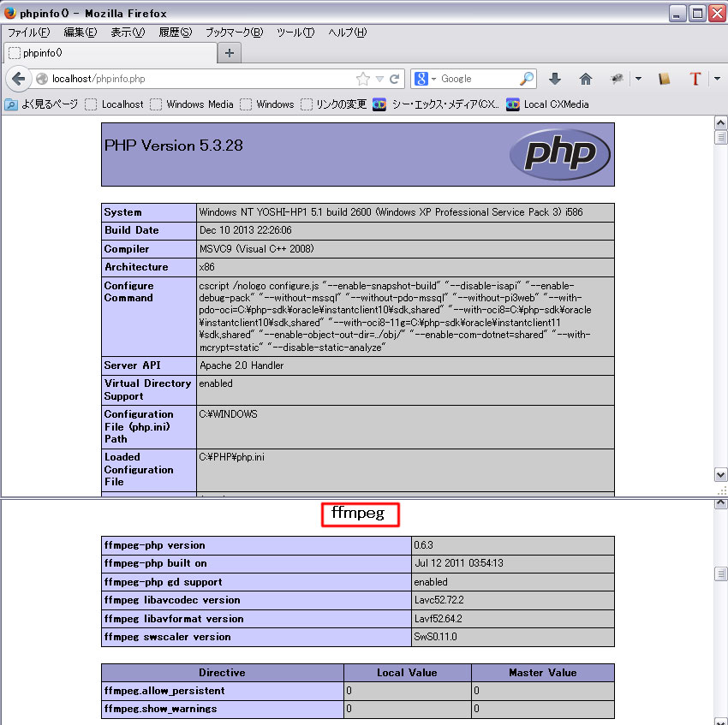Select the 'Jul 12 2011 03:54:13' value
The width and height of the screenshot is (728, 725).
click(x=459, y=563)
